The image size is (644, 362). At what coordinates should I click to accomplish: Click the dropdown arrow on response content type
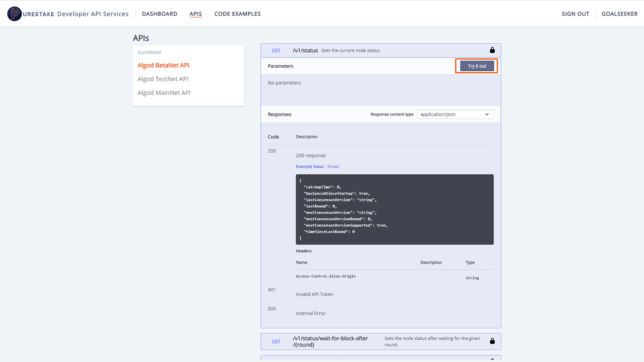pos(487,114)
